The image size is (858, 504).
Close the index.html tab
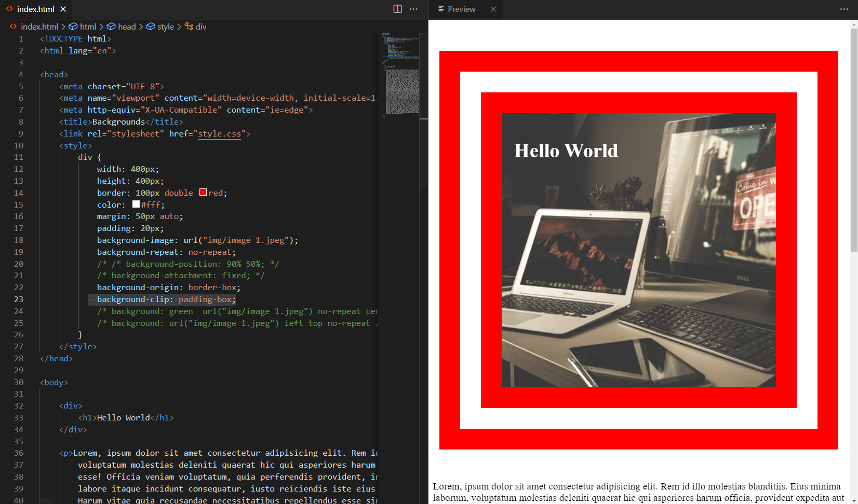click(x=63, y=9)
